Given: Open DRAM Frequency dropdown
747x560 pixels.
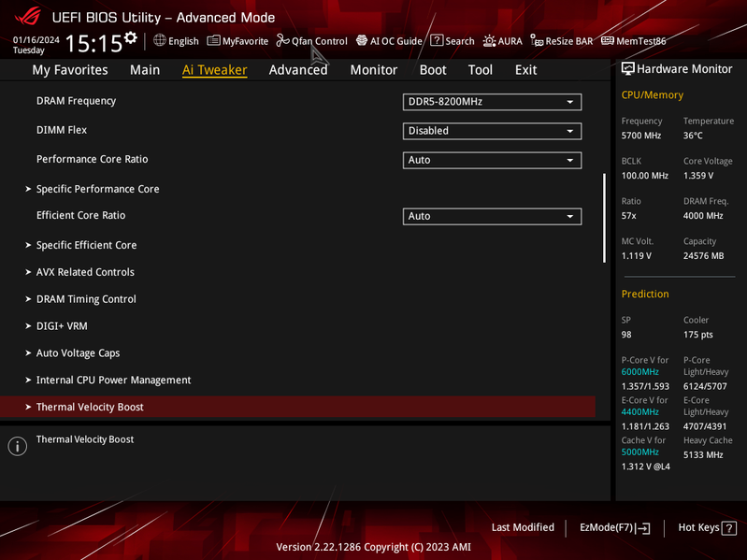Looking at the screenshot, I should point(492,102).
